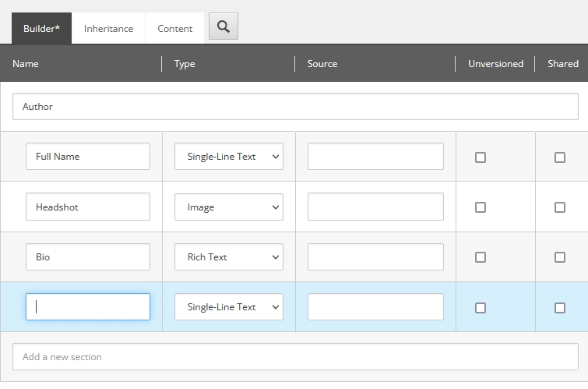
Task: Expand Rich Text type dropdown for Bio
Action: 229,256
